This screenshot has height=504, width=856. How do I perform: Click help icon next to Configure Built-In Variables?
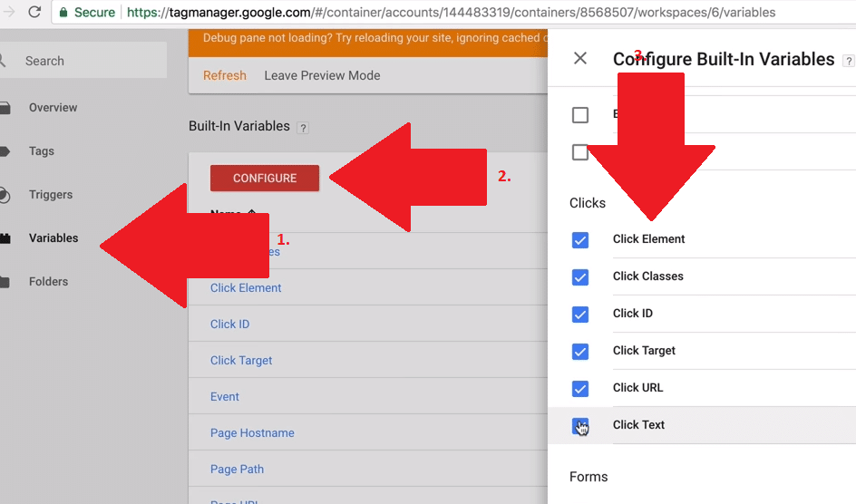849,61
